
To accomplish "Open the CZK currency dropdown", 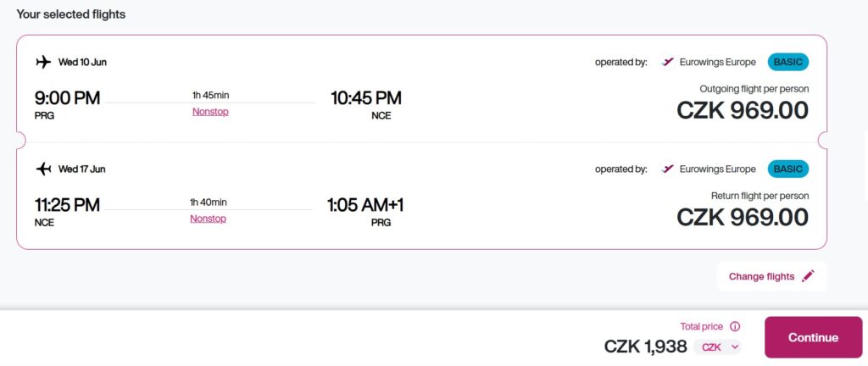I will (x=718, y=347).
